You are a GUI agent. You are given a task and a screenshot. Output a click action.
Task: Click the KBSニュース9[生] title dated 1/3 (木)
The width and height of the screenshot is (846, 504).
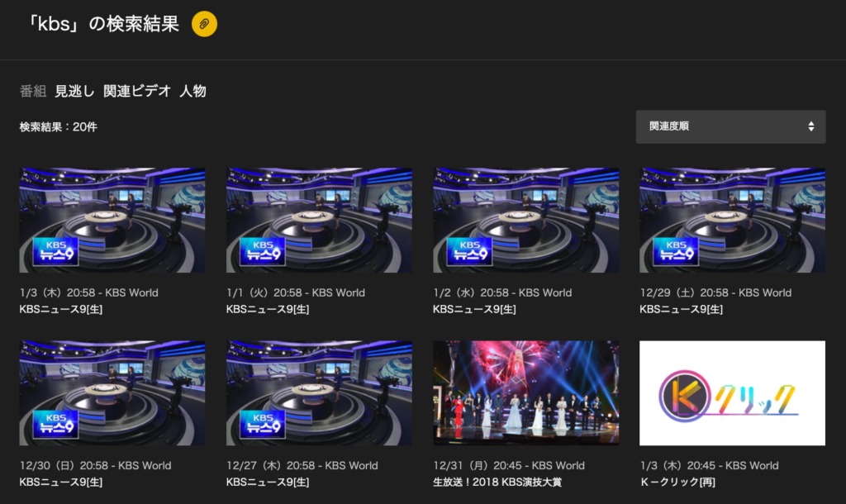tap(61, 309)
